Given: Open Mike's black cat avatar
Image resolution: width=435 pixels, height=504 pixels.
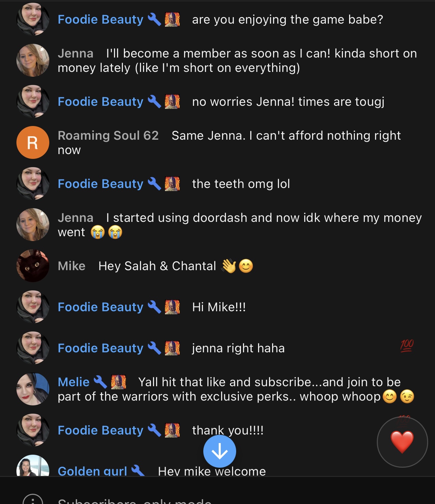Looking at the screenshot, I should click(x=33, y=266).
